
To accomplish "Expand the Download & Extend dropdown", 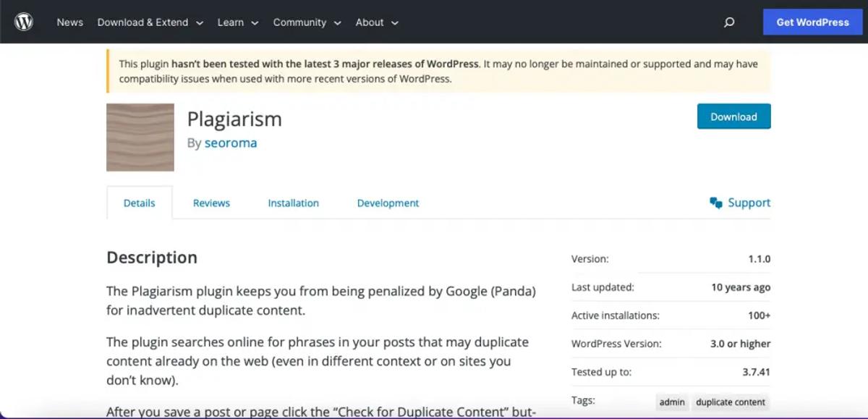I will (150, 22).
